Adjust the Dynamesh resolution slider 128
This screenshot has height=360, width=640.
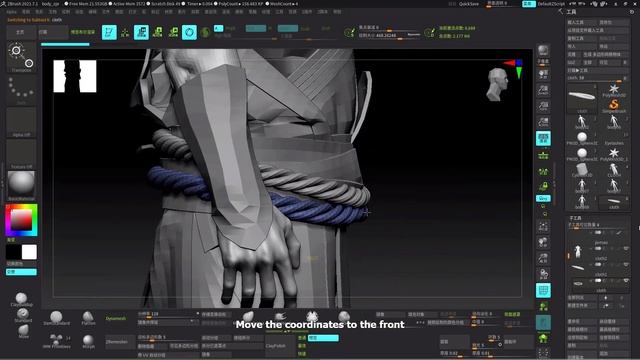[x=167, y=314]
